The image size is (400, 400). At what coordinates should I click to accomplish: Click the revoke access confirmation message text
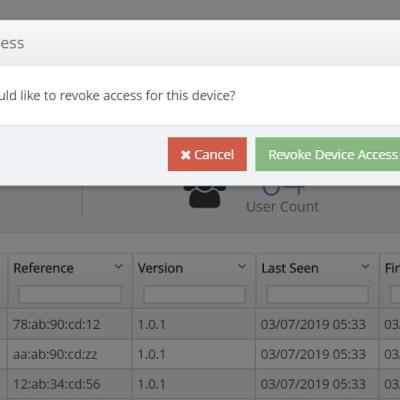117,96
